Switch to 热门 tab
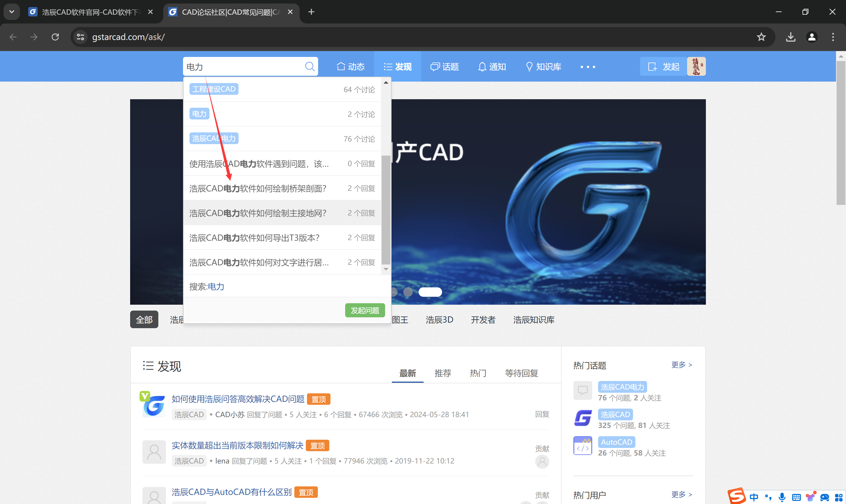Image resolution: width=846 pixels, height=504 pixels. tap(478, 373)
